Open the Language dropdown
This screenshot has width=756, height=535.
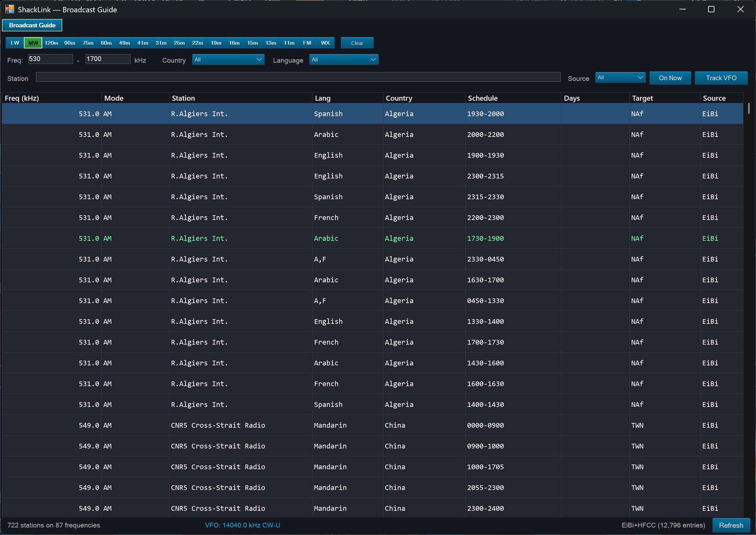(x=344, y=59)
